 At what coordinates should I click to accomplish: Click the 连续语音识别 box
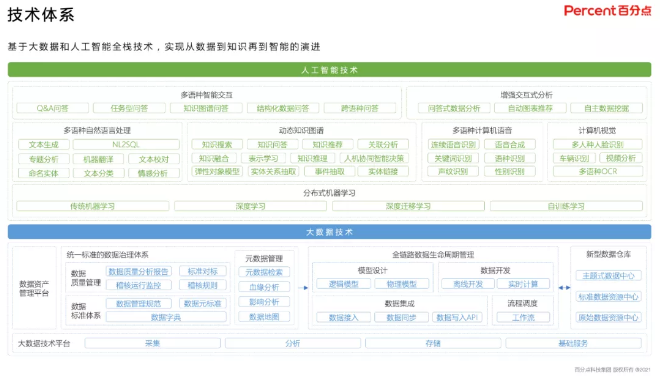453,145
